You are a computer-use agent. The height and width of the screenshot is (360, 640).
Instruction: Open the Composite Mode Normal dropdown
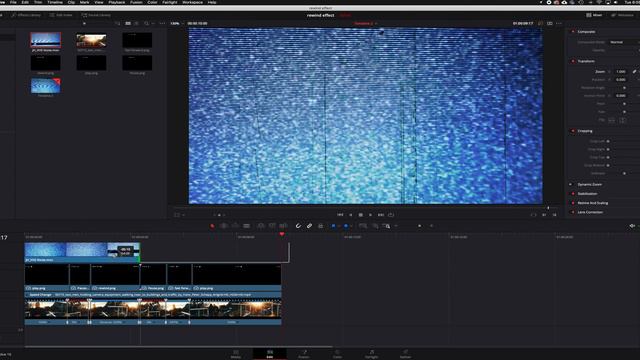point(624,42)
